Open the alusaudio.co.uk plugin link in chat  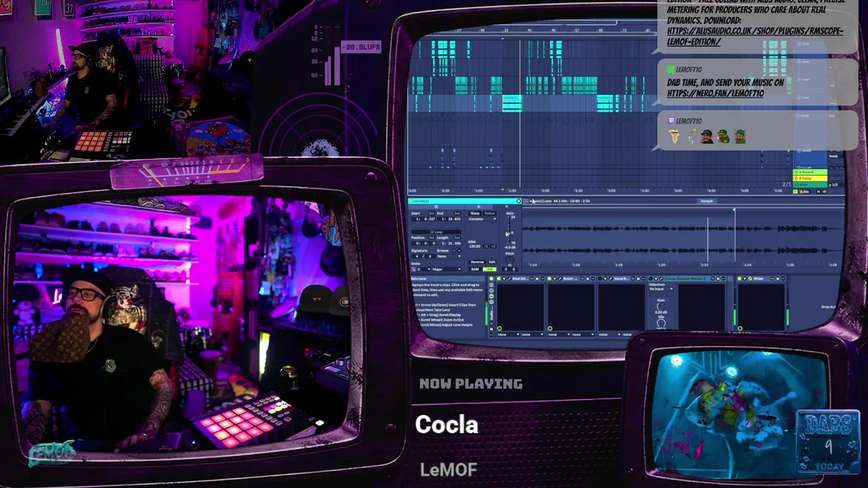pyautogui.click(x=755, y=36)
